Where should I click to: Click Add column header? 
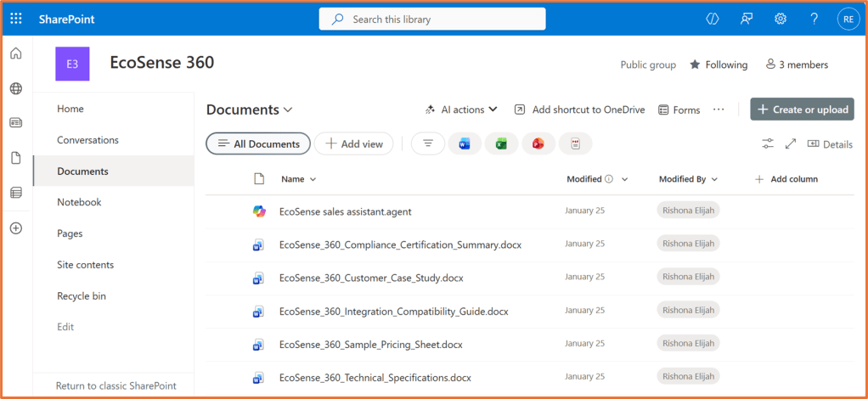pos(786,179)
